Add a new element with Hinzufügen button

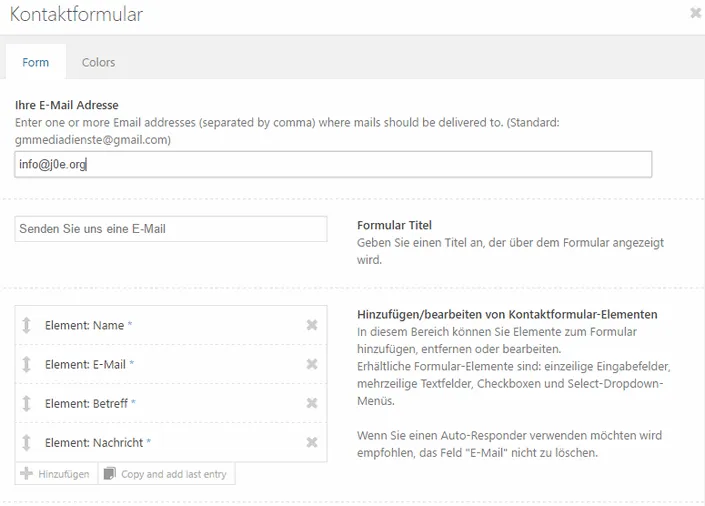pos(56,474)
